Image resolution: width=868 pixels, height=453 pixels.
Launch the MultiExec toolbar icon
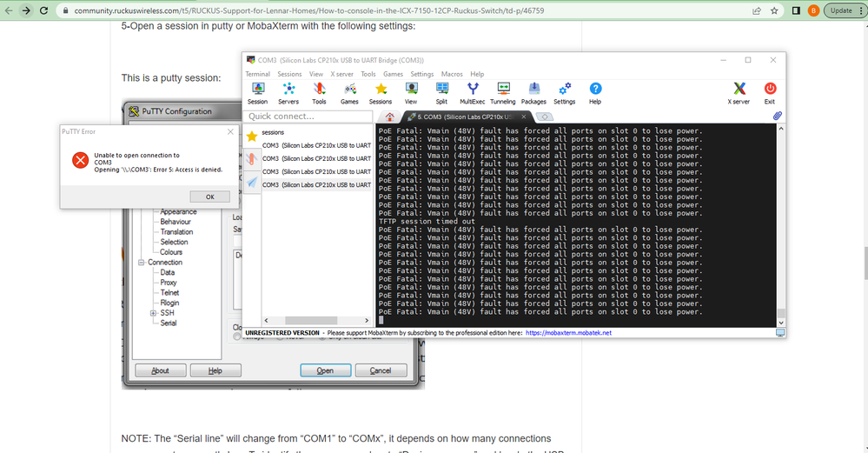click(472, 93)
